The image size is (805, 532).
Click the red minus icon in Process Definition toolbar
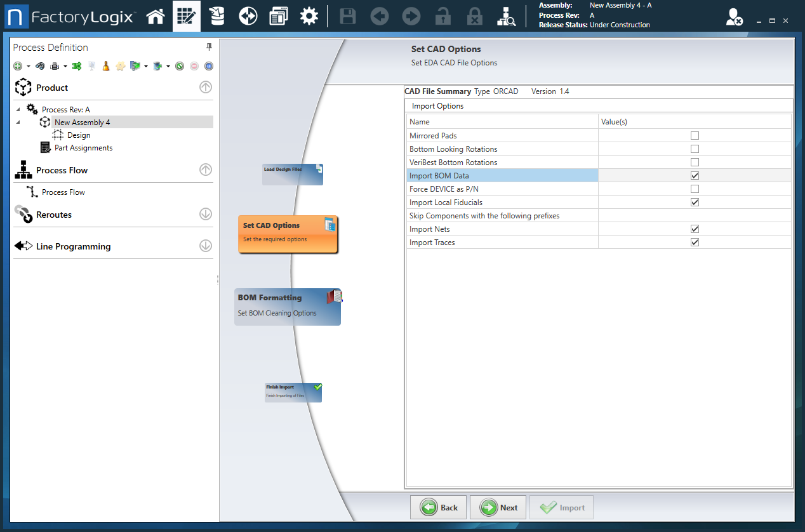(194, 65)
